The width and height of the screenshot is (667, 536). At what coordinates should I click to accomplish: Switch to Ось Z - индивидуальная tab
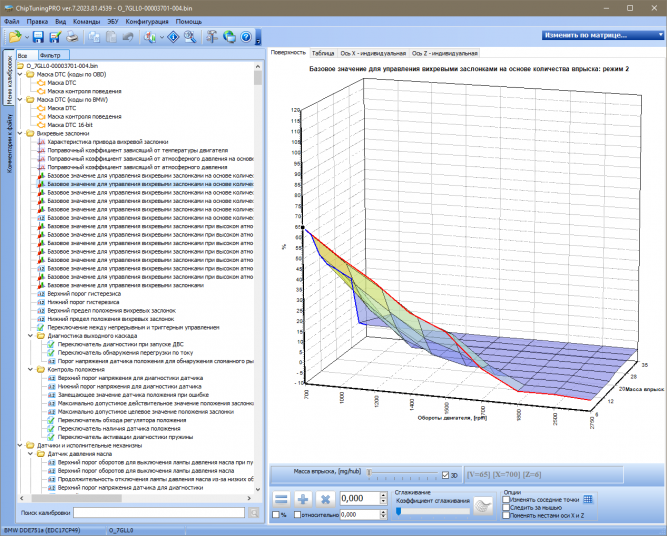tap(445, 53)
